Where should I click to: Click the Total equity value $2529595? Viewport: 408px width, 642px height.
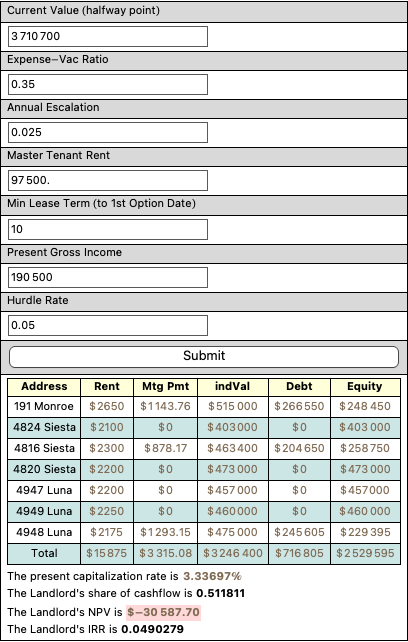[365, 554]
